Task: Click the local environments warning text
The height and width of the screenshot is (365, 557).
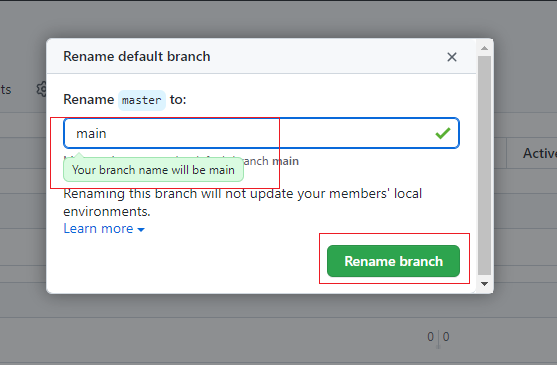Action: [243, 202]
